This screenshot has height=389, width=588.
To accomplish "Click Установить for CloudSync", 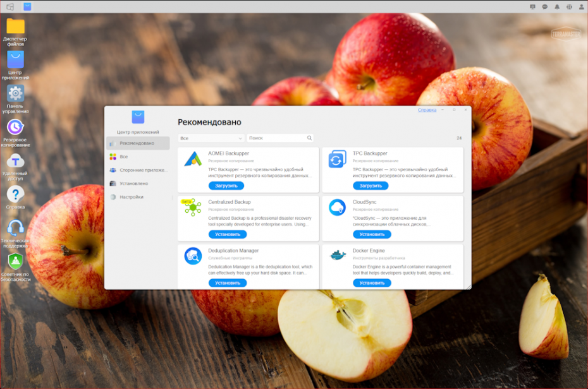I will (x=372, y=234).
